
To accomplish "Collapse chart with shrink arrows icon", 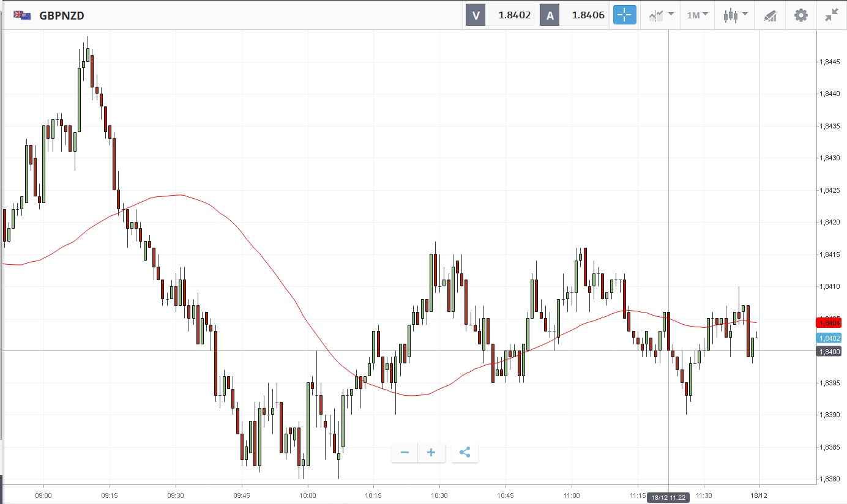I will 831,15.
